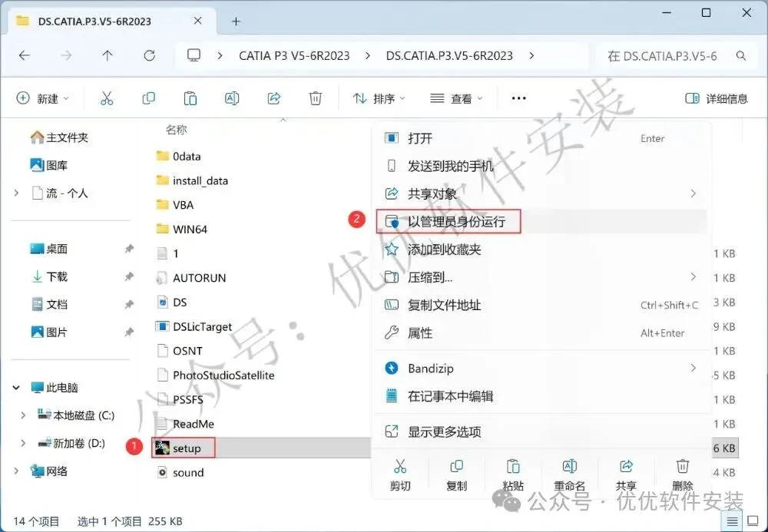The height and width of the screenshot is (532, 768).
Task: Close the DS.CATIA.P3.V5-6R2023 tab
Action: [198, 21]
